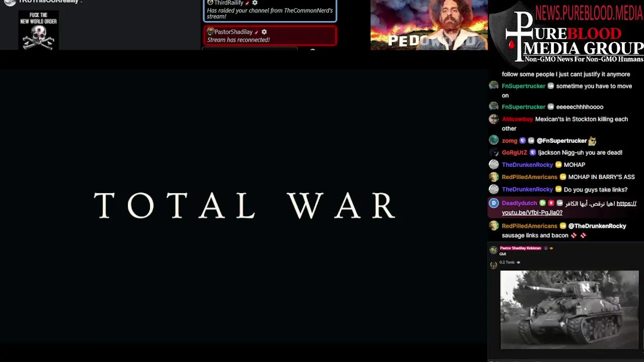
Task: Click FnSupertrucker avatar beside 'sometime you have' message
Action: pos(494,86)
